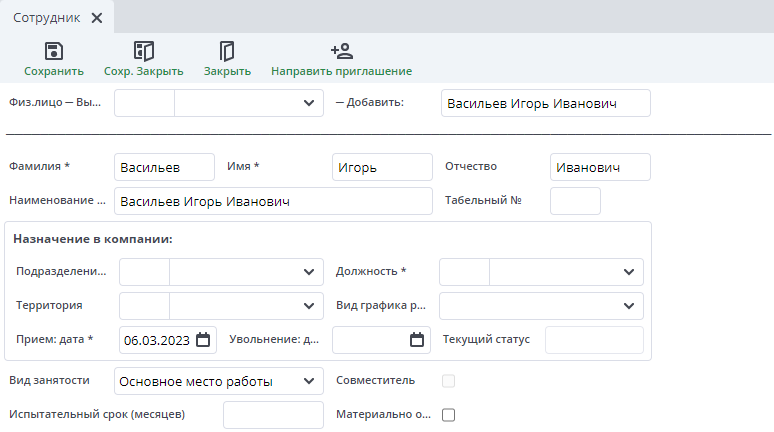Viewport: 774px width, 432px height.
Task: Enable the Материально ответственный checkbox
Action: click(448, 414)
